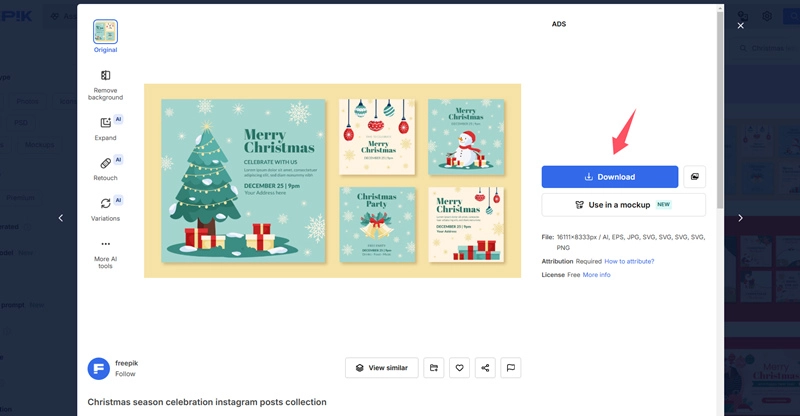Open the How to attribute link
The image size is (800, 416).
click(x=629, y=261)
